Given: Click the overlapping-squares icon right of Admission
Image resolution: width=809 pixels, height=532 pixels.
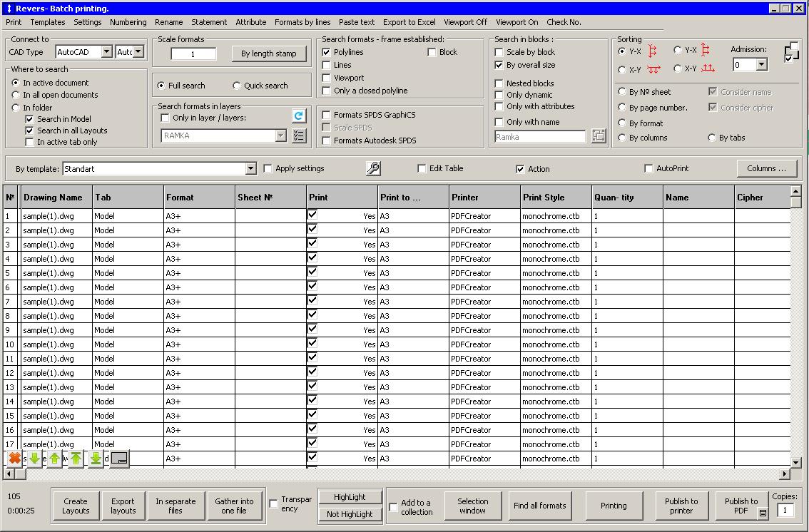Looking at the screenshot, I should click(792, 52).
